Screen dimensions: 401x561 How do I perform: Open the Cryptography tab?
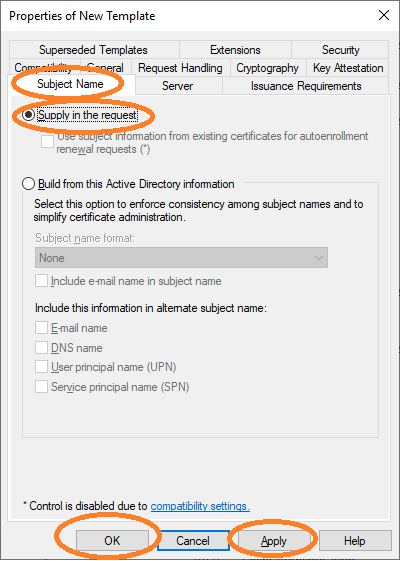(x=268, y=68)
